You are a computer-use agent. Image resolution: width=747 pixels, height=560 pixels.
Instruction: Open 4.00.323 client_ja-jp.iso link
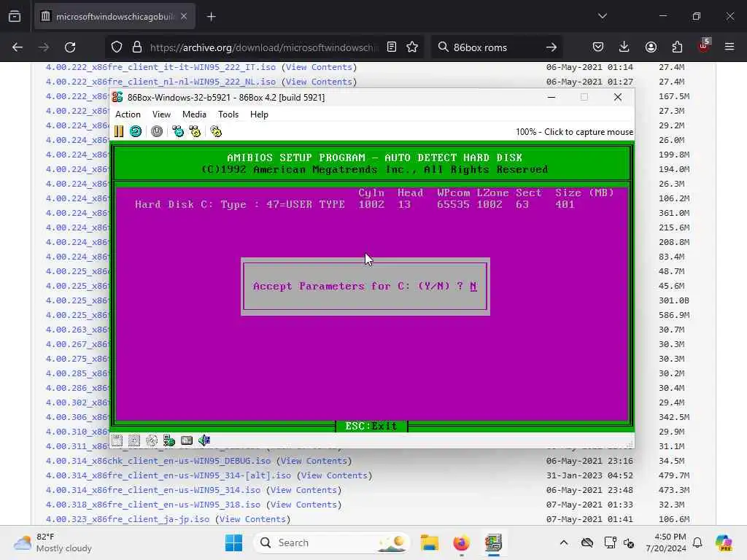coord(127,519)
